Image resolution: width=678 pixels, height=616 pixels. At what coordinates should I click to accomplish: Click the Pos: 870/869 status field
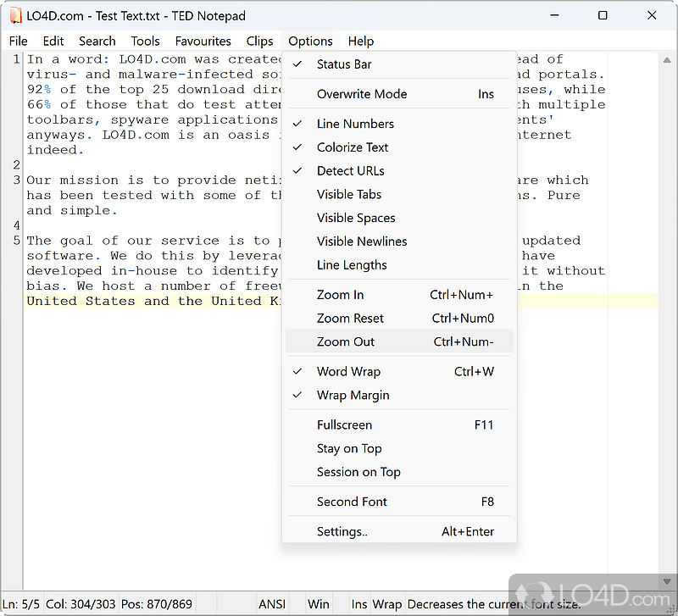(x=157, y=604)
